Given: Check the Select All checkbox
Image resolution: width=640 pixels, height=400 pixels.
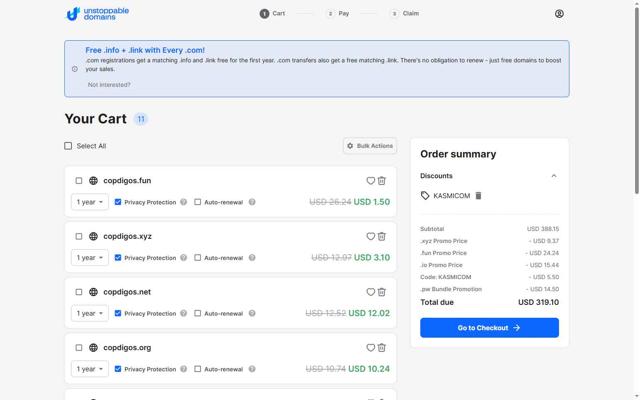Looking at the screenshot, I should pos(68,146).
